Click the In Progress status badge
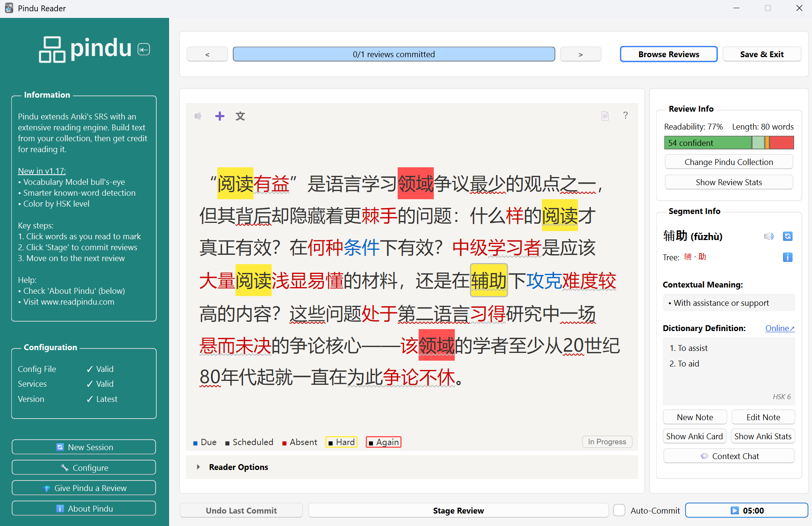Screen dimensions: 812x526 [607, 442]
